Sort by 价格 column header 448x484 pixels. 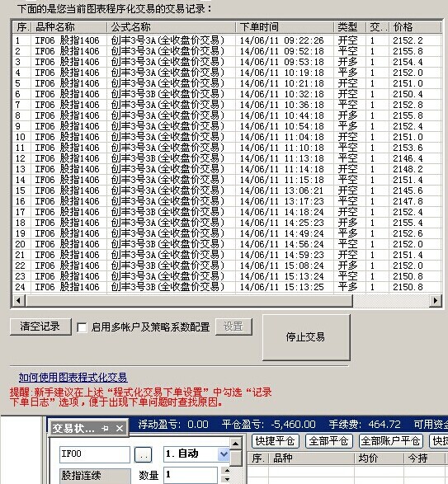pos(415,27)
